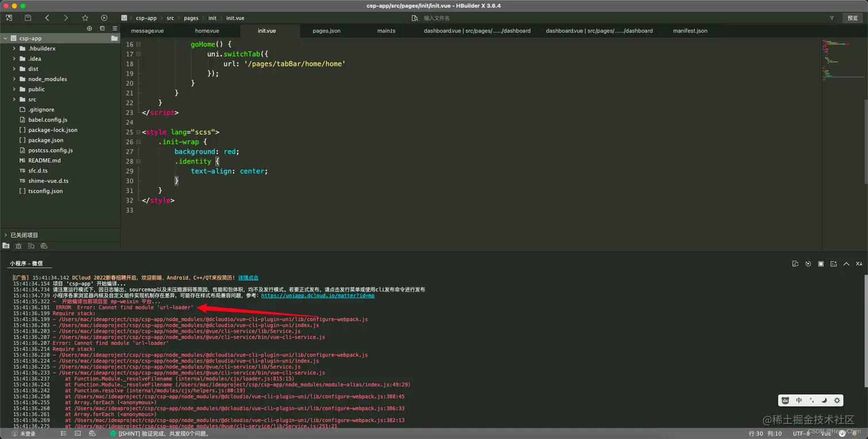Click the input method panda icon
Image resolution: width=868 pixels, height=439 pixels.
tap(785, 401)
